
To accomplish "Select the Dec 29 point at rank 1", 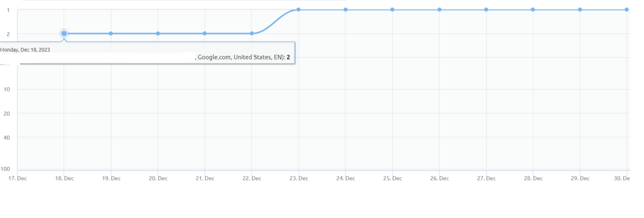I will (x=580, y=9).
